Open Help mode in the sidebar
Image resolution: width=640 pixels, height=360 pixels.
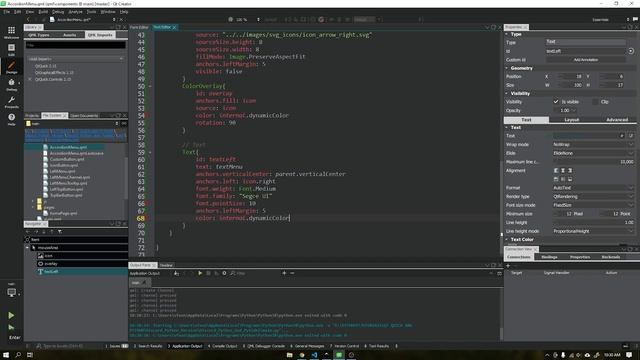click(x=11, y=119)
